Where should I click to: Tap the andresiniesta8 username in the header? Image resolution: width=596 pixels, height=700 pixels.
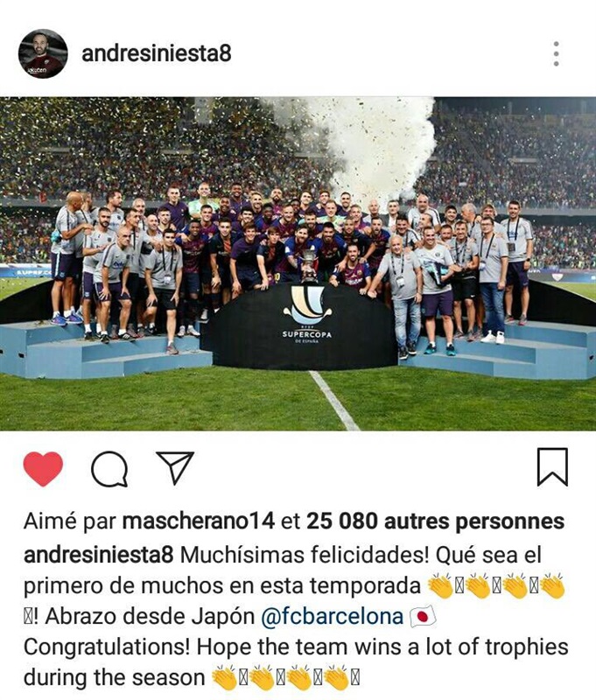(157, 53)
